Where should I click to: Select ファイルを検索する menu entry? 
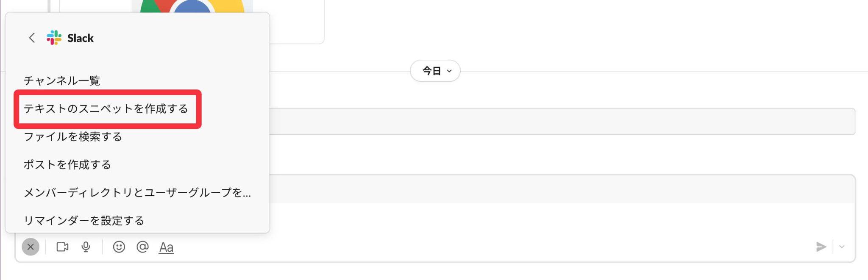click(x=73, y=137)
